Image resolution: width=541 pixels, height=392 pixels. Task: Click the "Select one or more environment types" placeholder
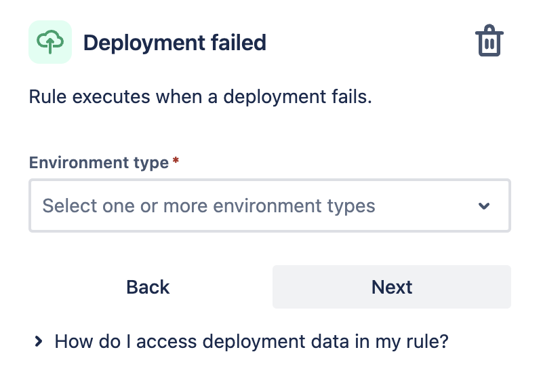[x=209, y=205]
